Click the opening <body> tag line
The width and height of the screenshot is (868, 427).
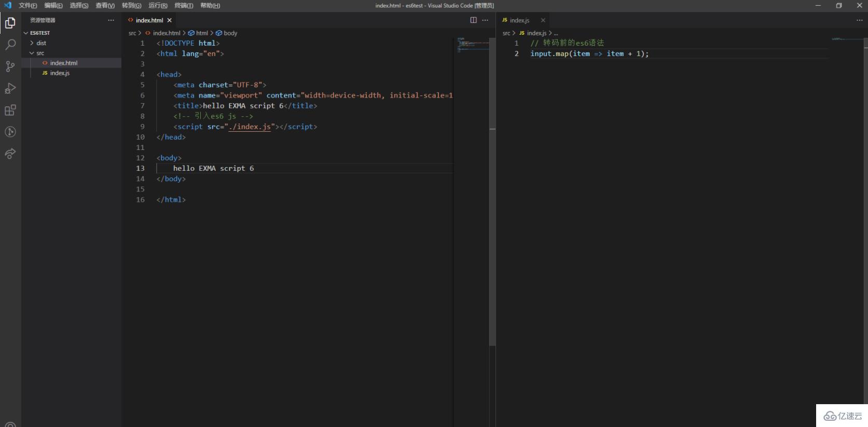pyautogui.click(x=169, y=158)
